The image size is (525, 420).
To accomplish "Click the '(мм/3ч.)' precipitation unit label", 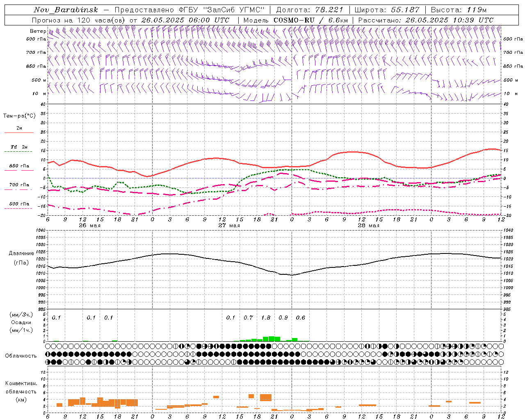I will coord(21,315).
